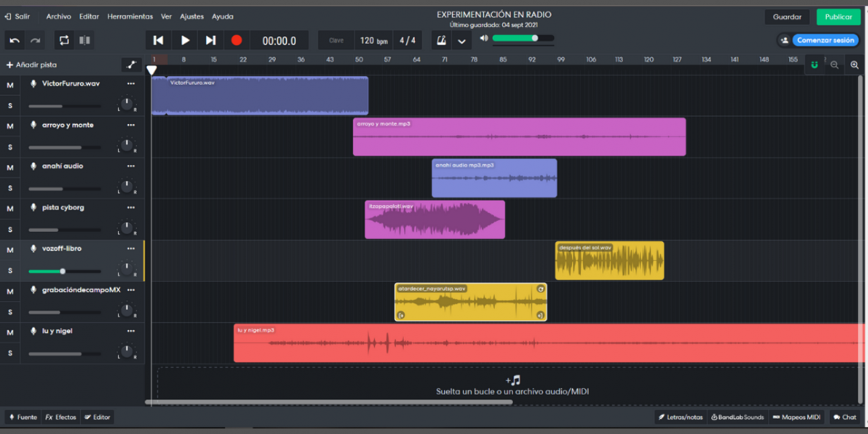Click the microphone icon of grabacióndecampoMX track
Screen dimensions: 868x434
click(x=33, y=290)
